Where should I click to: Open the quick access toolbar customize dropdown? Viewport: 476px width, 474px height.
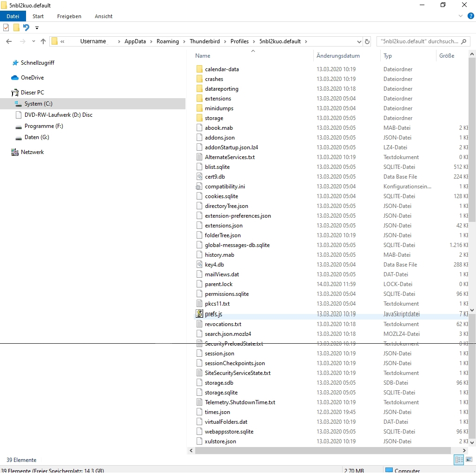[37, 28]
